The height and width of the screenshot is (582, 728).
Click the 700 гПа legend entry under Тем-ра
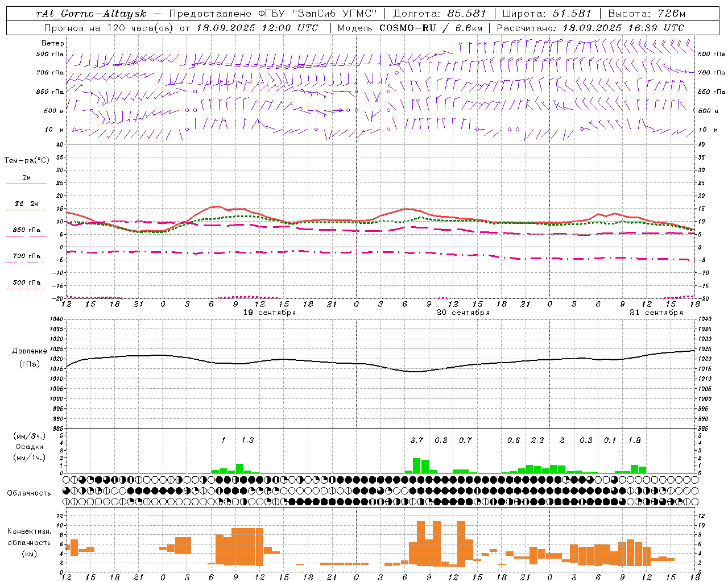point(27,256)
